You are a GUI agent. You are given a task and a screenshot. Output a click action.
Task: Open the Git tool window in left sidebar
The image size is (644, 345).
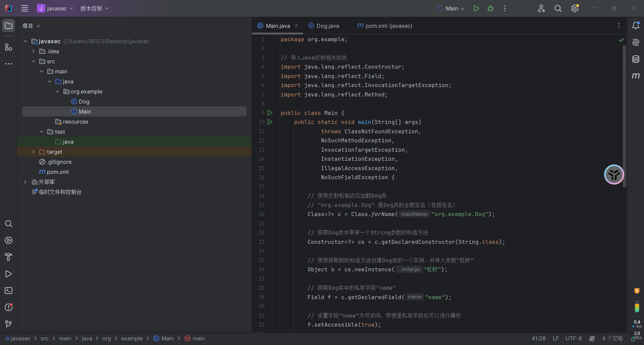click(8, 324)
